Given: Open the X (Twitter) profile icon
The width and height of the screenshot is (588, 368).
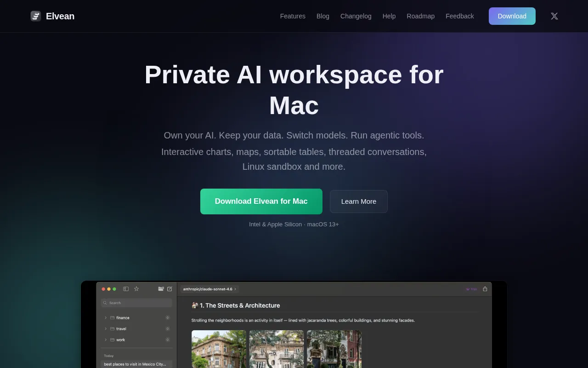Looking at the screenshot, I should tap(554, 16).
